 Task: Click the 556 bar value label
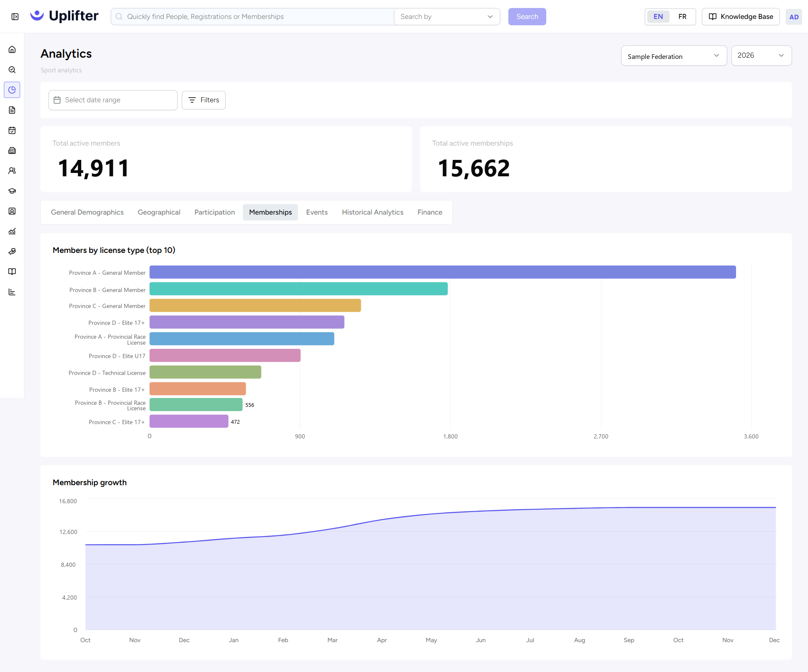[x=250, y=405]
